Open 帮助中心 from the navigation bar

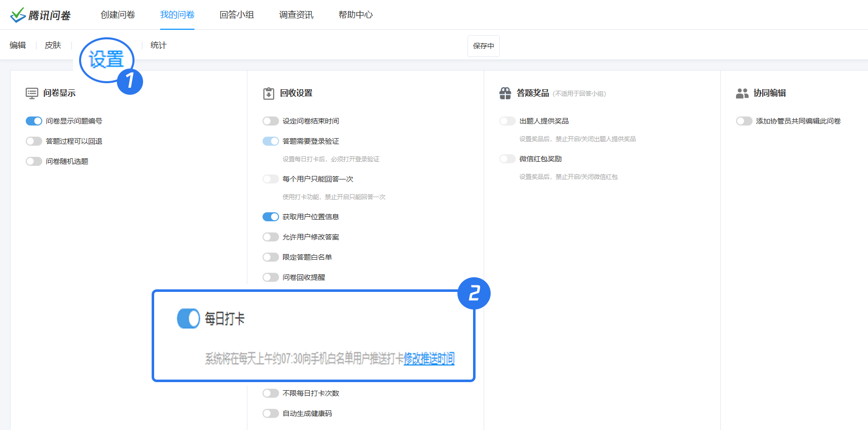(356, 15)
